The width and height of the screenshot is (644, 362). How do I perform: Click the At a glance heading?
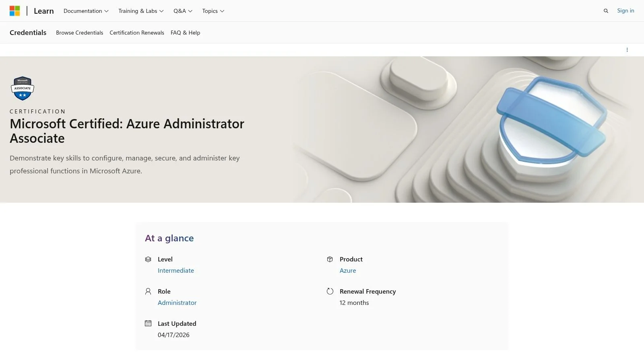(169, 238)
